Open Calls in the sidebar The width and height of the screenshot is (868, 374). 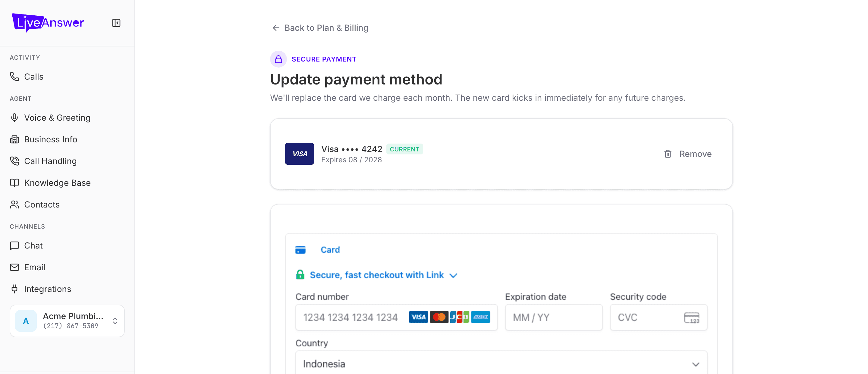68,77
